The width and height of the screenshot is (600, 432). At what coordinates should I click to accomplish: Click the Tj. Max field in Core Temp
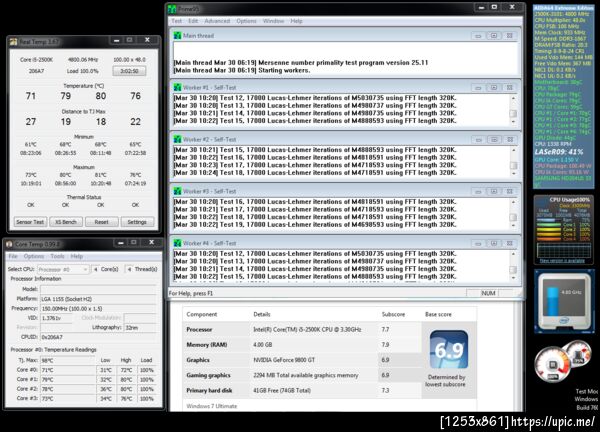(67, 360)
